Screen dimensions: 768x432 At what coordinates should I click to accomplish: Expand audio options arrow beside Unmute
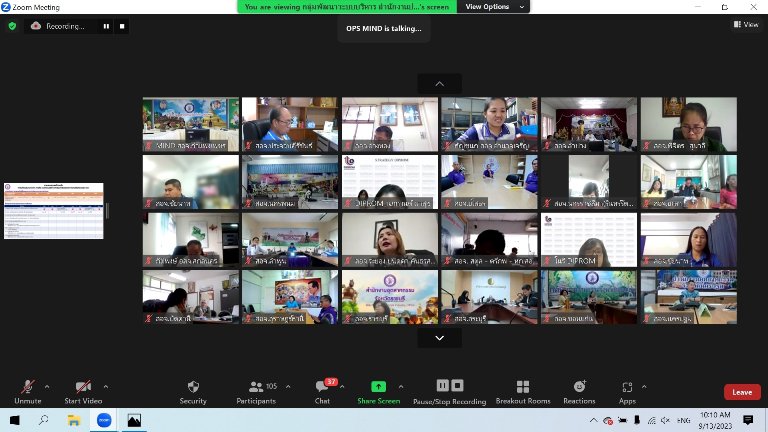[x=47, y=387]
